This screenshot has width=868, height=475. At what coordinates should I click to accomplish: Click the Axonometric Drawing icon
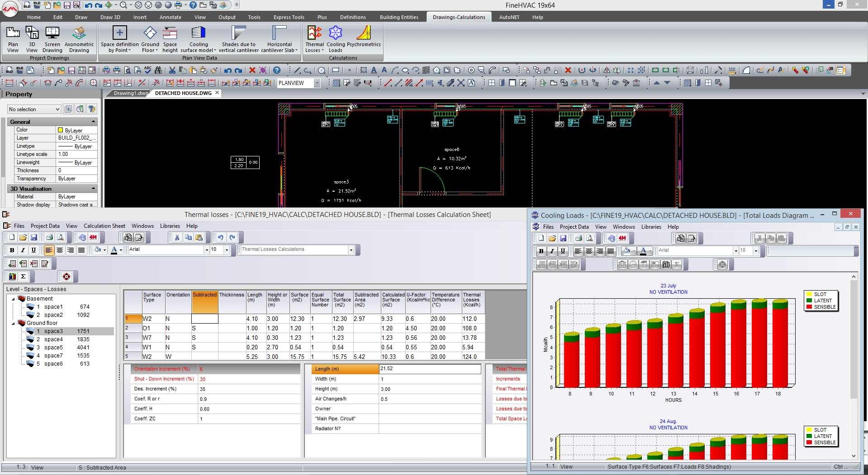point(79,38)
